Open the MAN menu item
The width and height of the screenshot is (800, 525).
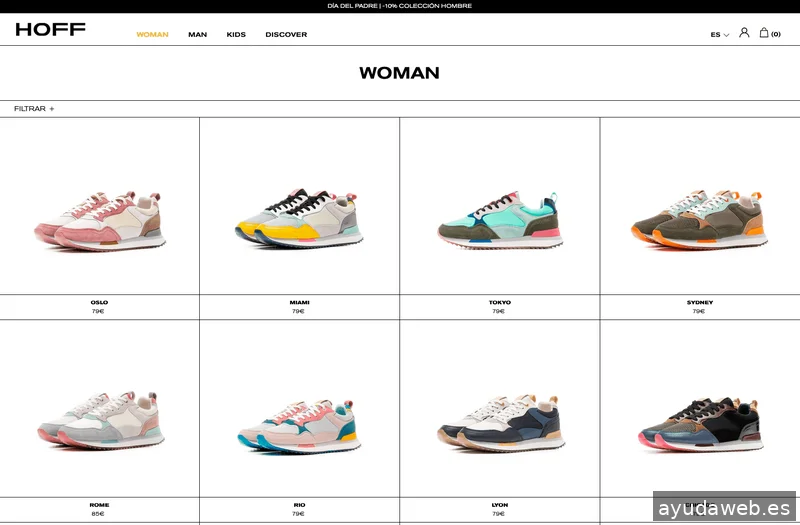197,35
